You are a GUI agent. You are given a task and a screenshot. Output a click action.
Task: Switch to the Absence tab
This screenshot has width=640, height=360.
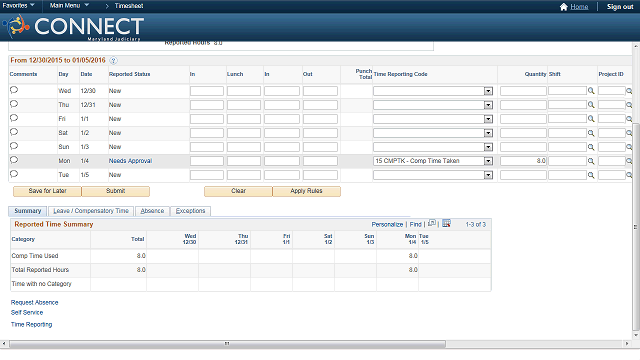pyautogui.click(x=152, y=211)
